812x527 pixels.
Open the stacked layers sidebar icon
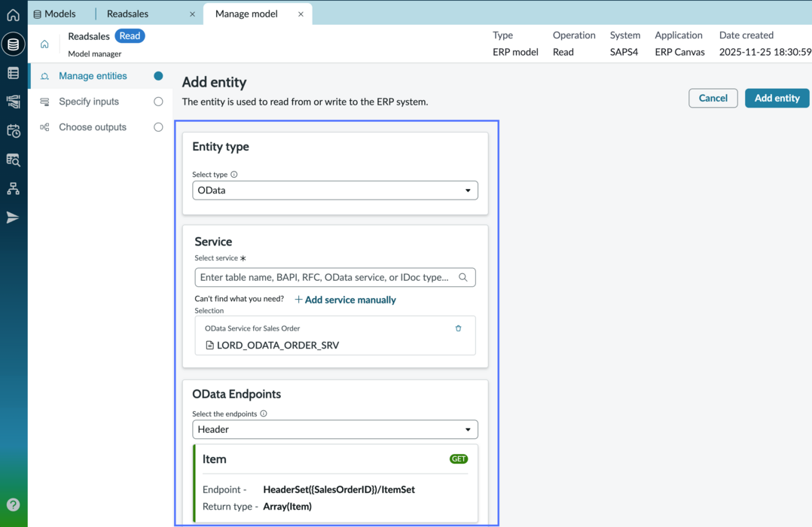click(x=14, y=102)
